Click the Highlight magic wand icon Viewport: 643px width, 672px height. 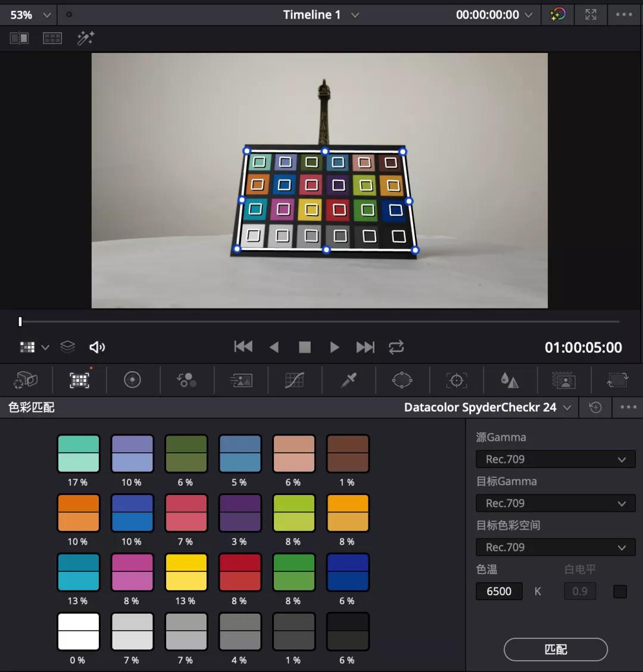86,39
